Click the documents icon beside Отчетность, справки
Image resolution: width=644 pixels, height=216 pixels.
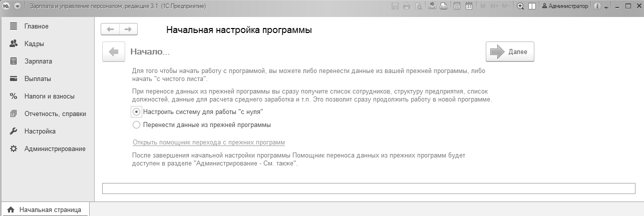click(x=14, y=113)
